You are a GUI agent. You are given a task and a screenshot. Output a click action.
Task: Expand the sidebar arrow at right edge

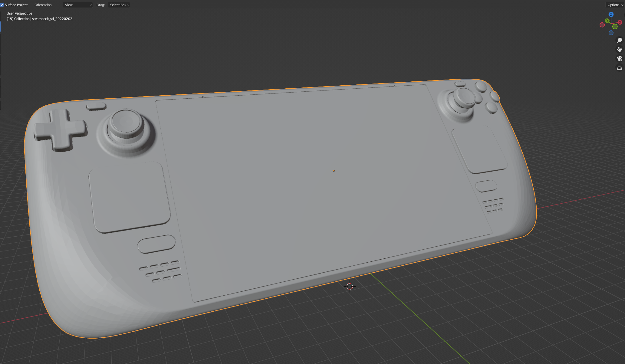coord(624,15)
